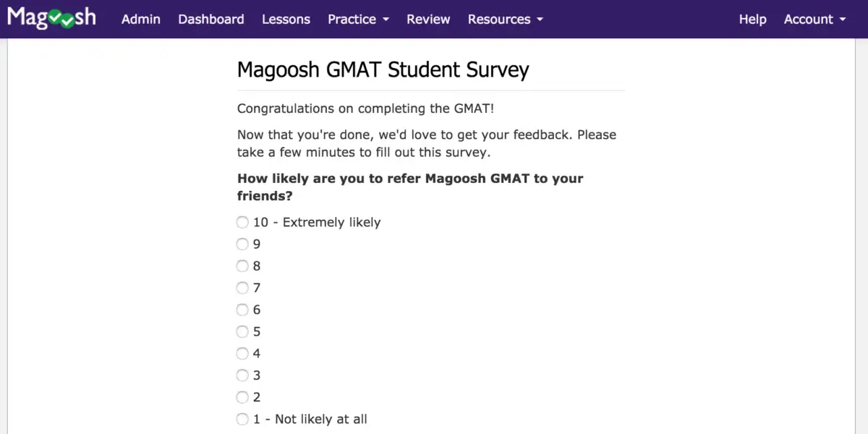This screenshot has width=868, height=434.
Task: Click the Magoosh GMAT Student Survey heading
Action: point(383,69)
